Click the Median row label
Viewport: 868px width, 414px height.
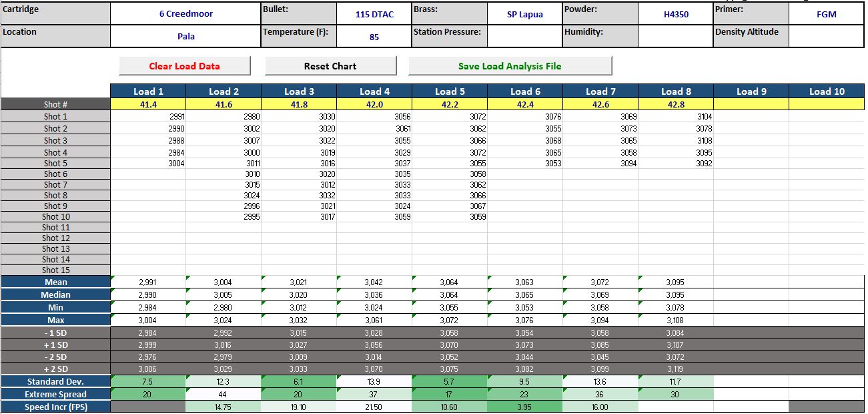pos(55,294)
